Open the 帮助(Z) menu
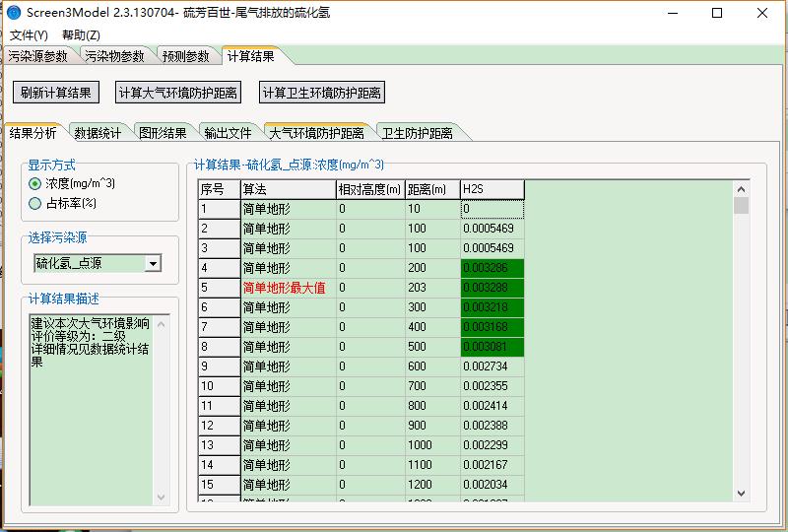This screenshot has width=788, height=532. click(81, 35)
